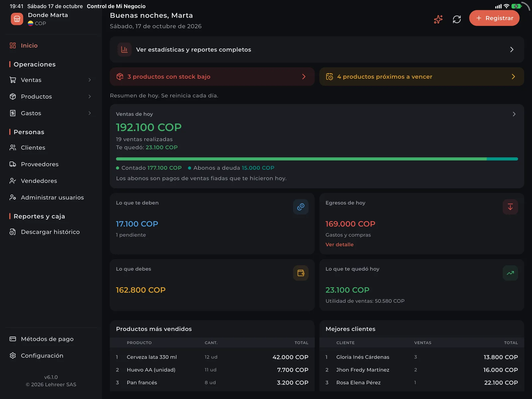The width and height of the screenshot is (532, 399).
Task: Click the red download arrow Egresos icon
Action: (x=510, y=207)
